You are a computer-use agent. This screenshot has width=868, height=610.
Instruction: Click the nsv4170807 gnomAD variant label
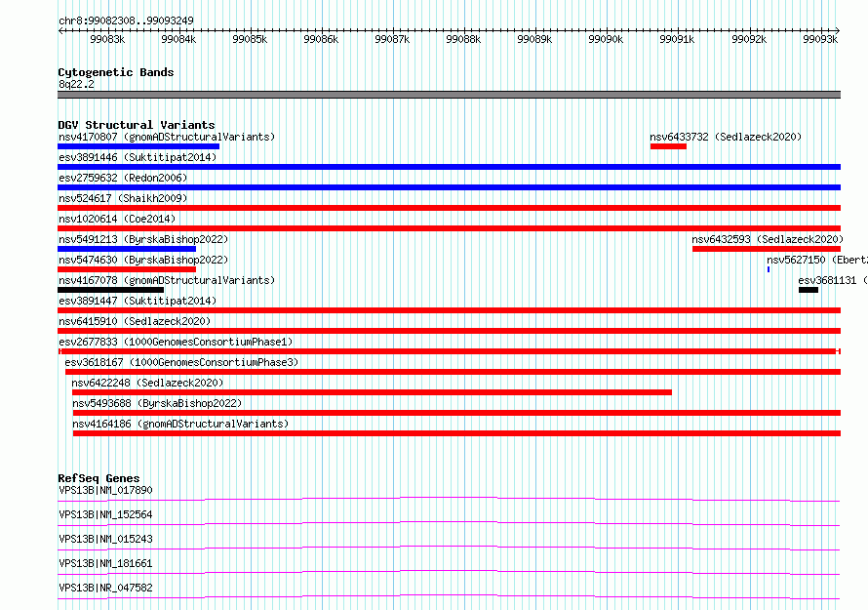tap(167, 137)
